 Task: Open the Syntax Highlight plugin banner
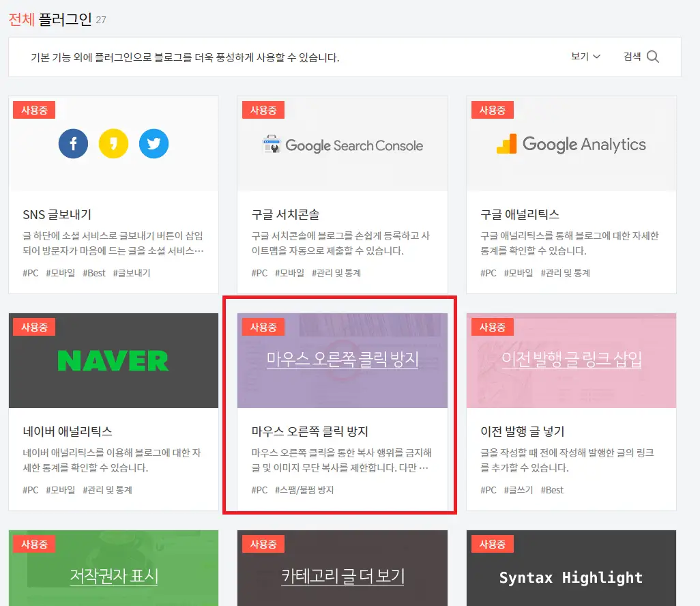coord(571,568)
